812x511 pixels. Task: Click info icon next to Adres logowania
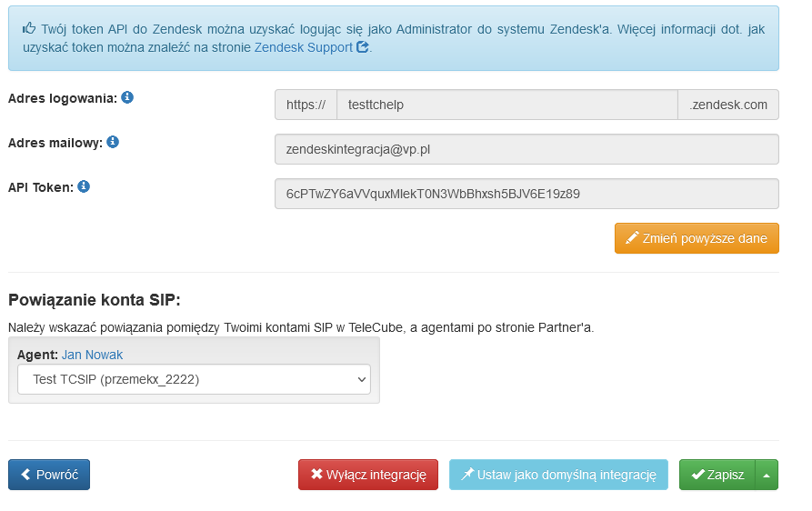tap(127, 97)
